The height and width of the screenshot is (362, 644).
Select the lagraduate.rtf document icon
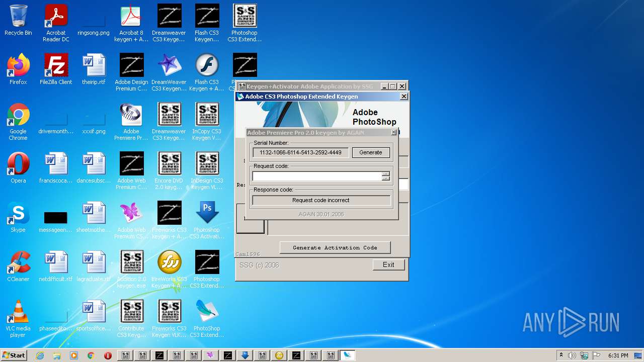point(94,266)
